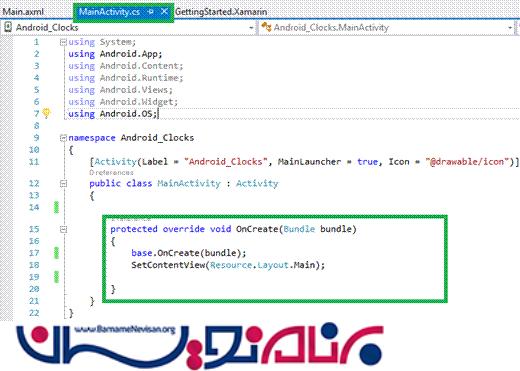Open the Android_Clocks project dropdown
520x371 pixels.
coord(251,28)
